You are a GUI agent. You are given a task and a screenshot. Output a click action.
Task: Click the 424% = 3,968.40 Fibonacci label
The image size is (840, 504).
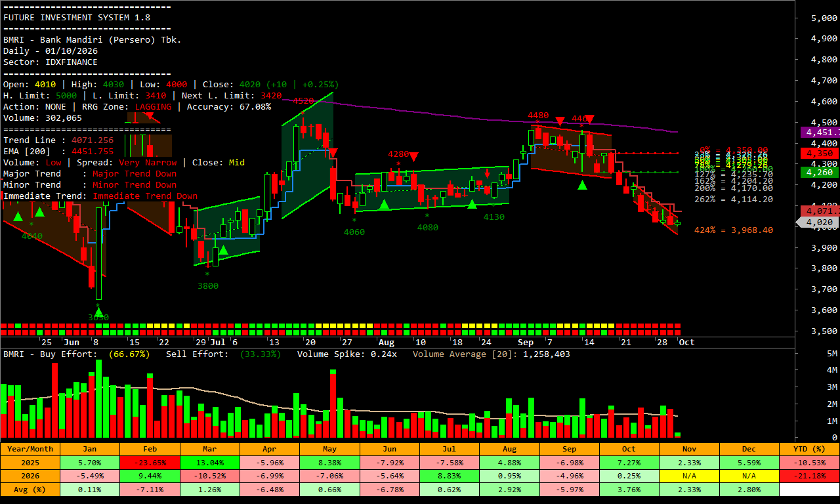click(734, 230)
